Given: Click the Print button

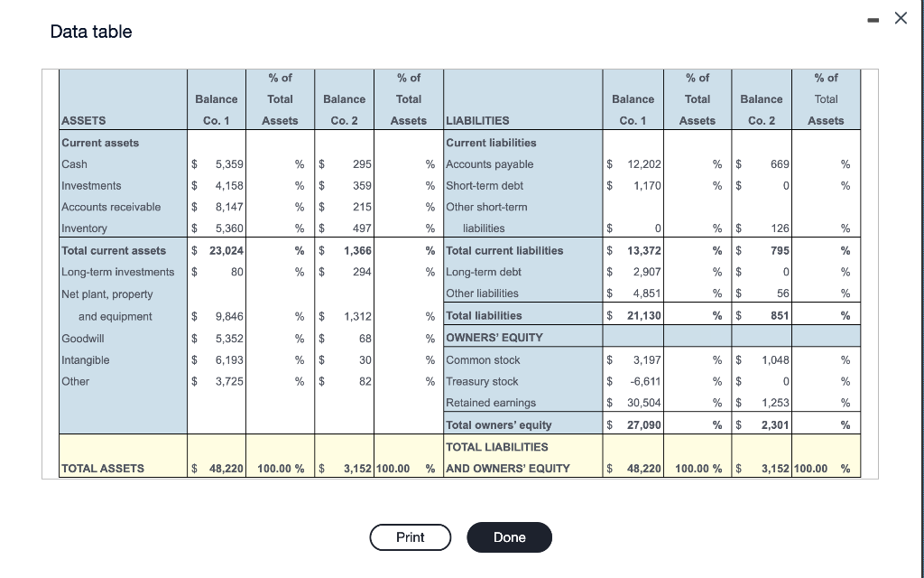Looking at the screenshot, I should pyautogui.click(x=410, y=537).
